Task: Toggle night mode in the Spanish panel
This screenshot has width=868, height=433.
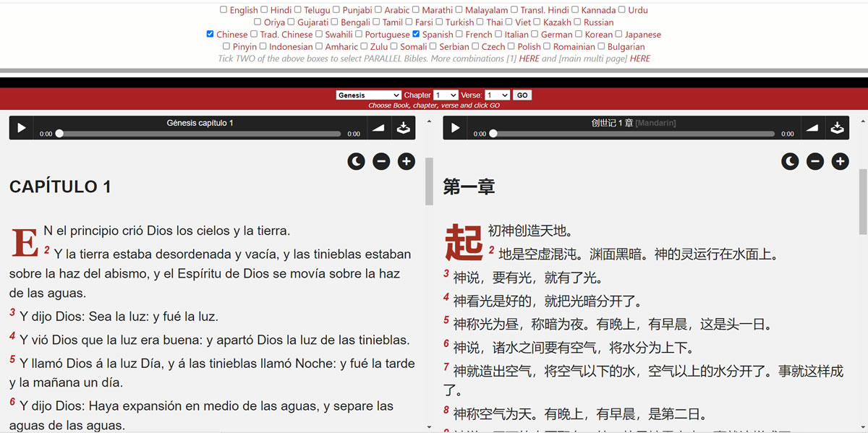Action: click(x=356, y=161)
